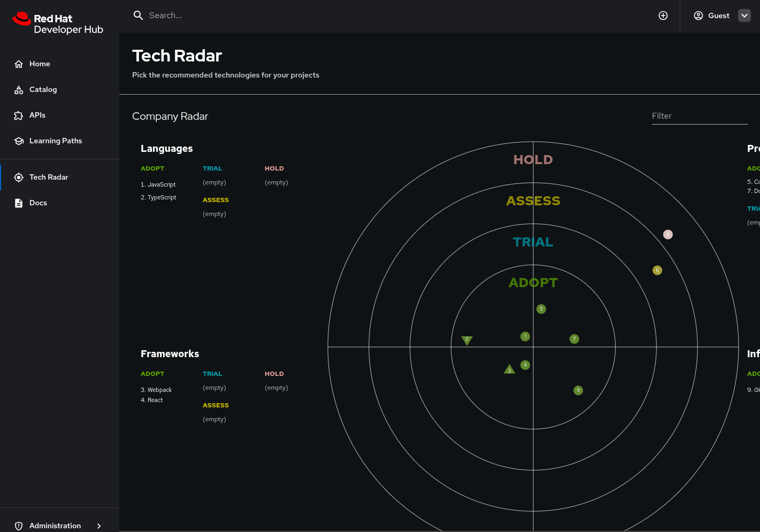
Task: Click the Administration label in sidebar
Action: (x=55, y=526)
